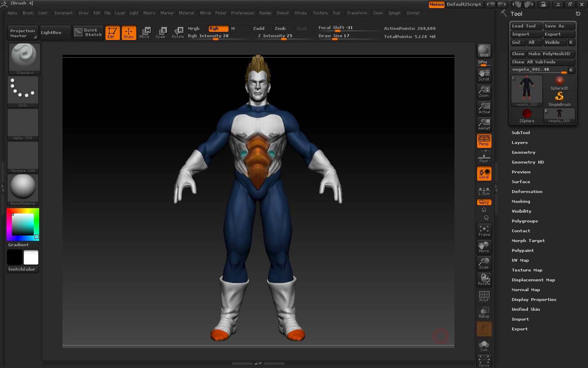Toggle PolyF polyframe display
This screenshot has height=368, width=588.
coord(484,296)
